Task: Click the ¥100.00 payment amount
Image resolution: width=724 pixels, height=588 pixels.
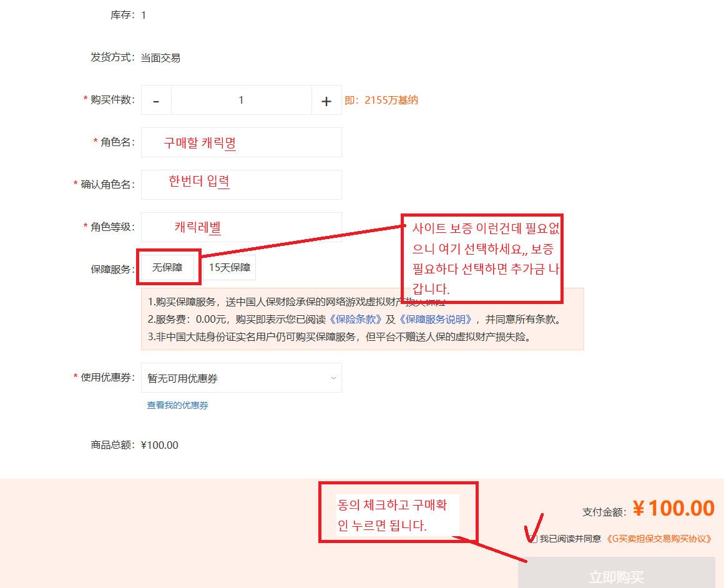Action: [674, 508]
